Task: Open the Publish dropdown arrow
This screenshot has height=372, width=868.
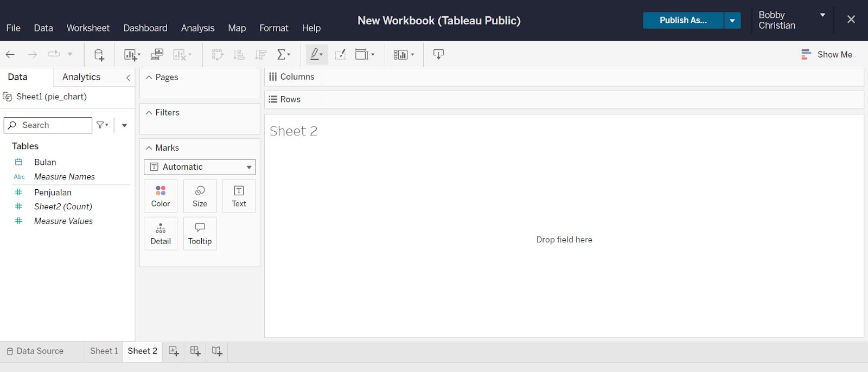Action: point(732,21)
